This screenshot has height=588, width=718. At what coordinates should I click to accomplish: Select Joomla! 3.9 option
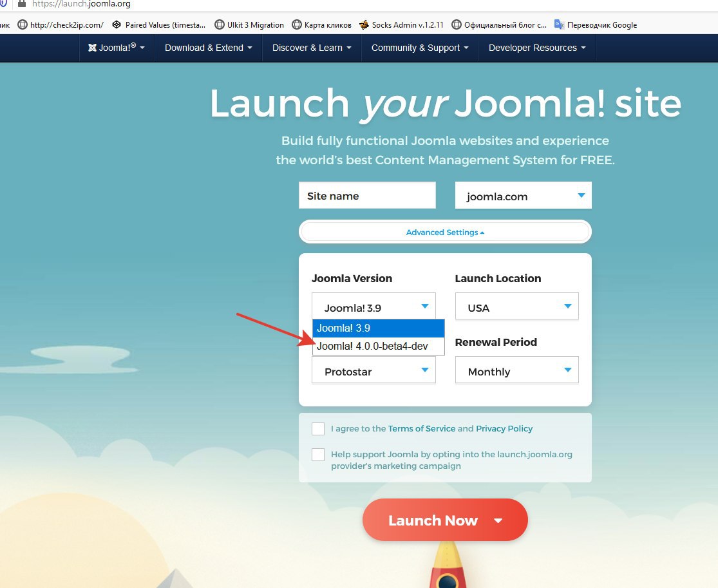[x=378, y=328]
